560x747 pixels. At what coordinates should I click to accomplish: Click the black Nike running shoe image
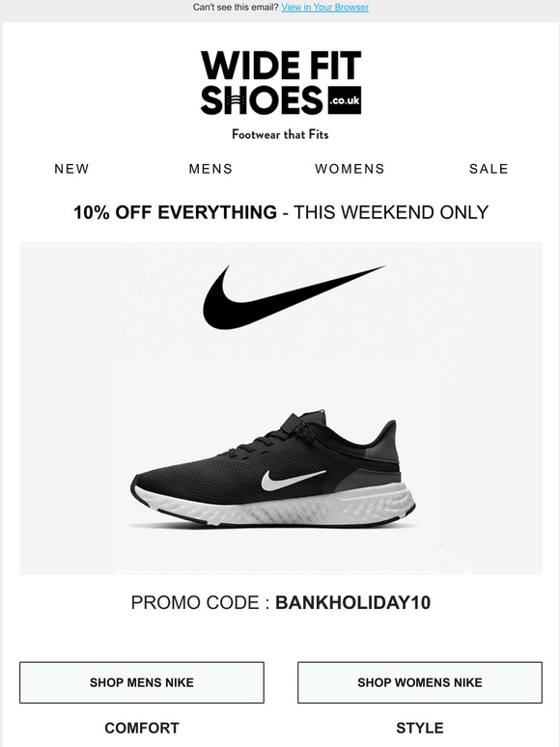coord(273,468)
